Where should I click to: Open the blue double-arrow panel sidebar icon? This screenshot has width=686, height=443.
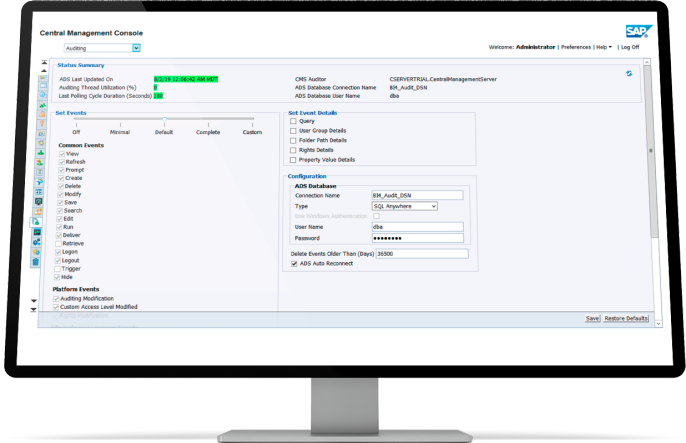pyautogui.click(x=39, y=192)
